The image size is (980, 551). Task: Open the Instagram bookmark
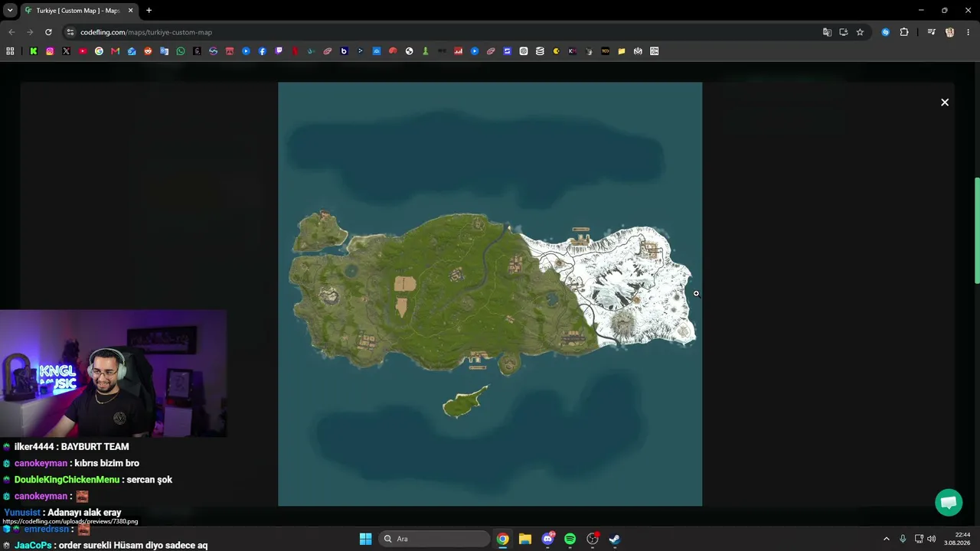click(x=50, y=51)
